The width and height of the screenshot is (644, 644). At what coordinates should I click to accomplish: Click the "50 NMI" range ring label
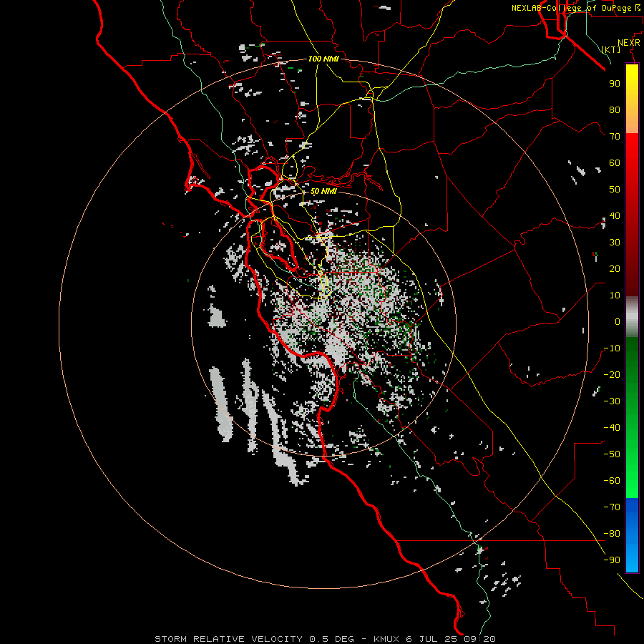323,191
